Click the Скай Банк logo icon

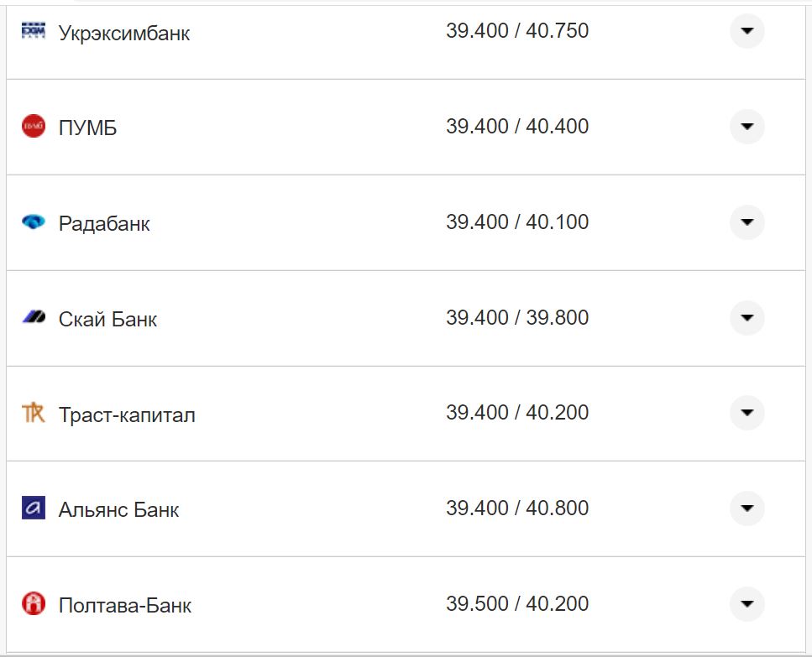click(x=33, y=318)
